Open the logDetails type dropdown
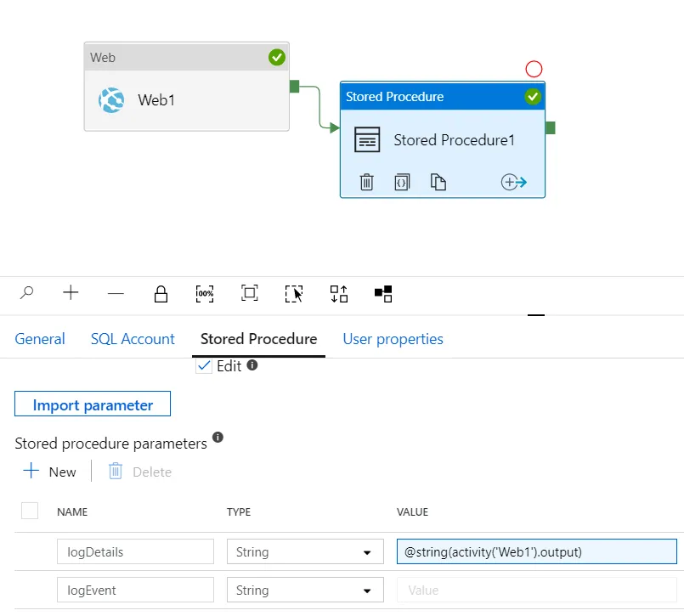Viewport: 684px width, 616px height. click(x=305, y=552)
